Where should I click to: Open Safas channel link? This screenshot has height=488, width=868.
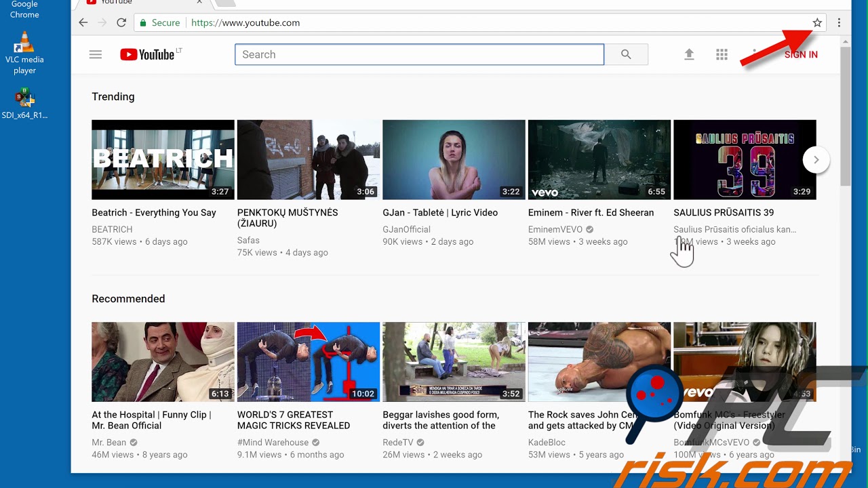coord(248,241)
